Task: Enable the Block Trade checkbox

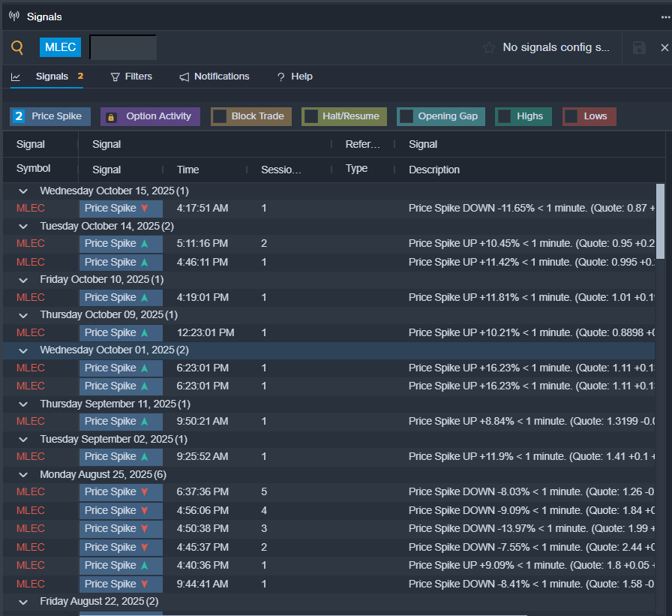Action: pyautogui.click(x=220, y=116)
